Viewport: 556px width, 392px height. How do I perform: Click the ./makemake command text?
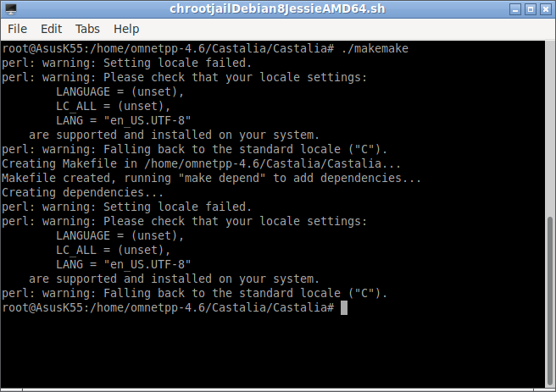375,48
